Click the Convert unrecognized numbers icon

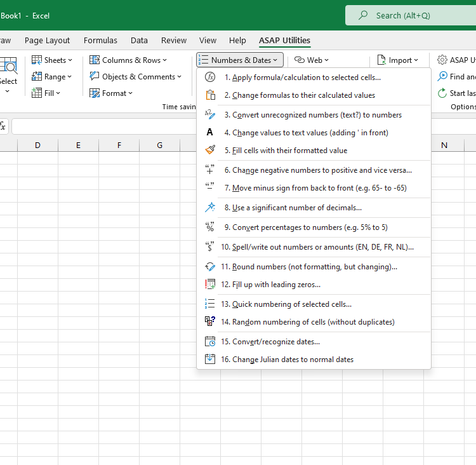click(x=210, y=114)
